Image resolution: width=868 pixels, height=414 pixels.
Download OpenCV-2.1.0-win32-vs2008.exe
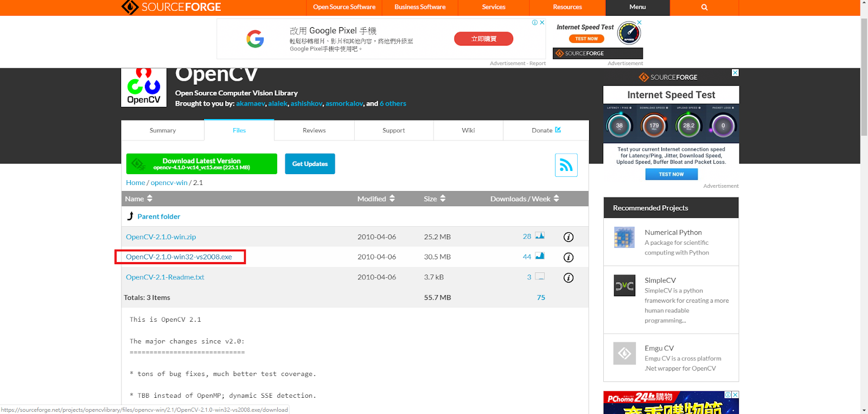(179, 257)
